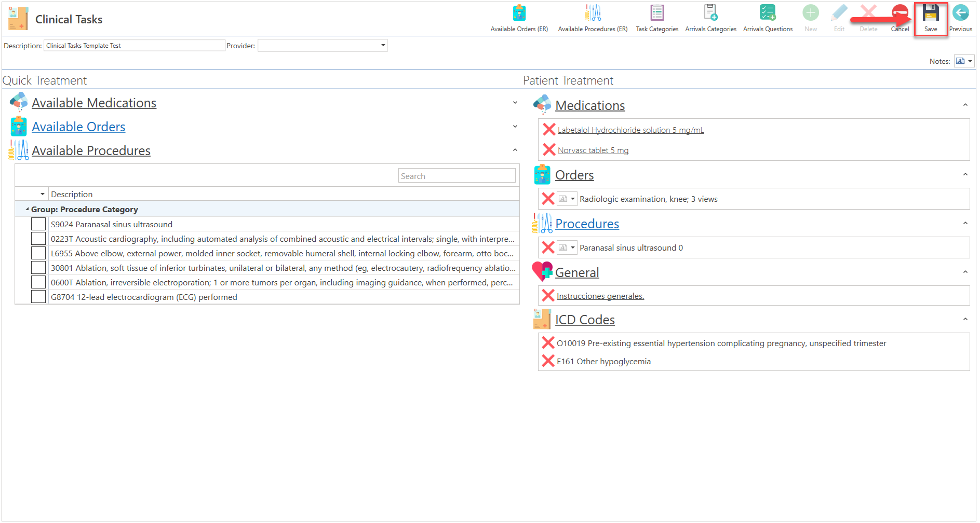Check 0223T Acoustic cardiography checkbox
The image size is (980, 523).
pos(38,239)
